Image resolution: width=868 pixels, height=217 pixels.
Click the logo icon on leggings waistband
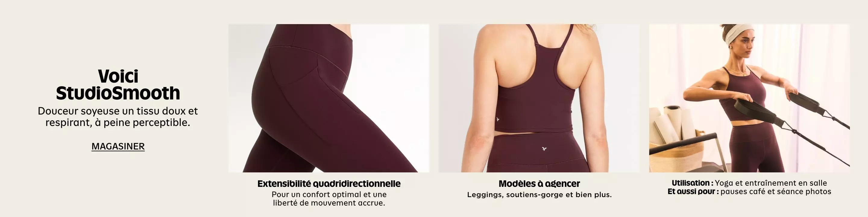(x=544, y=149)
